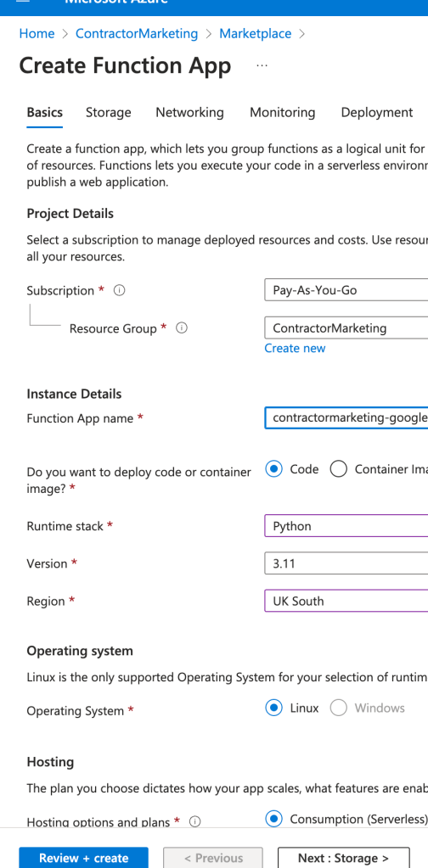Open the Version dropdown showing 3.11
The width and height of the screenshot is (428, 868).
[346, 563]
